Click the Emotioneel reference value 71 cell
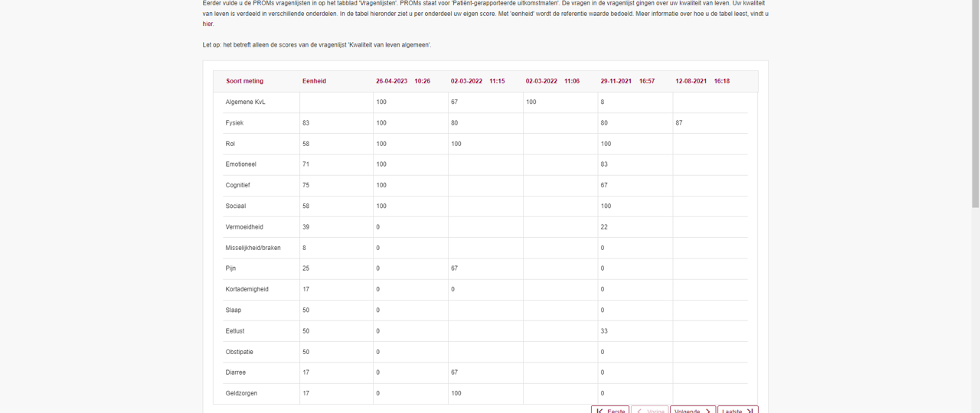Image resolution: width=980 pixels, height=413 pixels. click(x=306, y=164)
